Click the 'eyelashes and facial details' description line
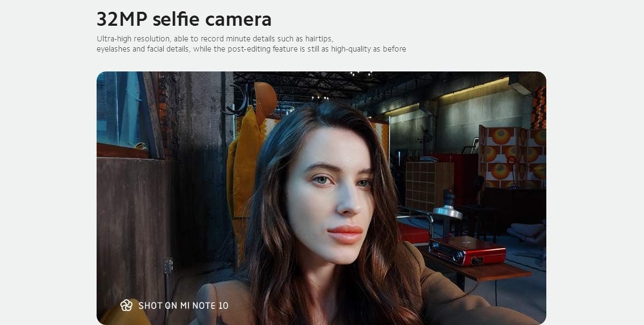The height and width of the screenshot is (325, 644). 251,49
